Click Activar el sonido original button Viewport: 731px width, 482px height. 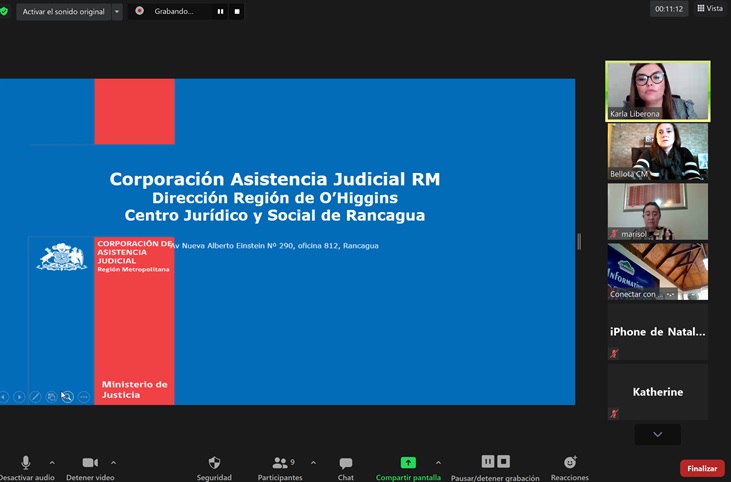[x=63, y=12]
